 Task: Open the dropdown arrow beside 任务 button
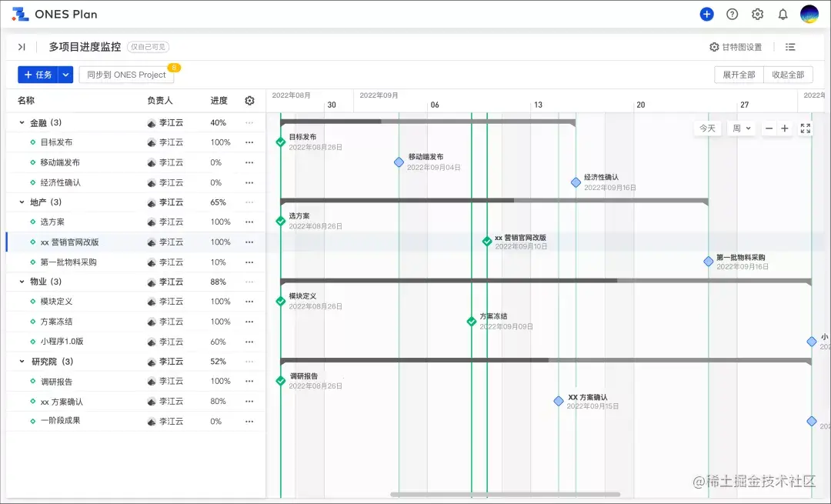coord(65,75)
